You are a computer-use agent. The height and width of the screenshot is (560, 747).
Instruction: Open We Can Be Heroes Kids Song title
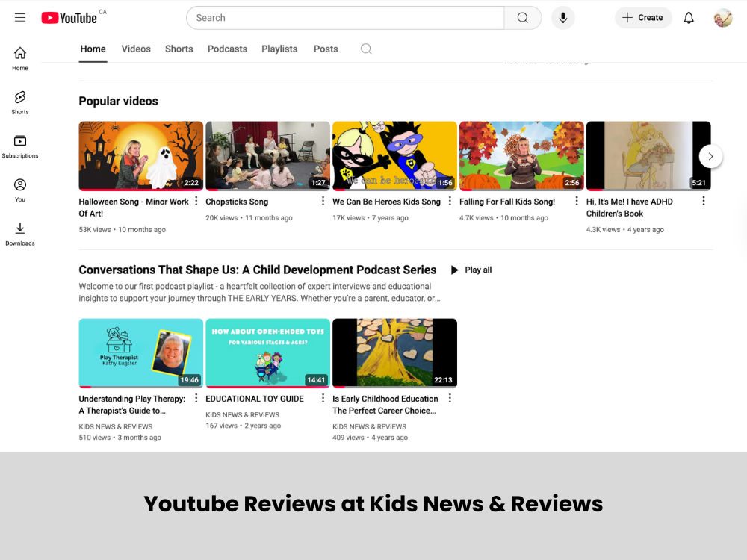(386, 202)
